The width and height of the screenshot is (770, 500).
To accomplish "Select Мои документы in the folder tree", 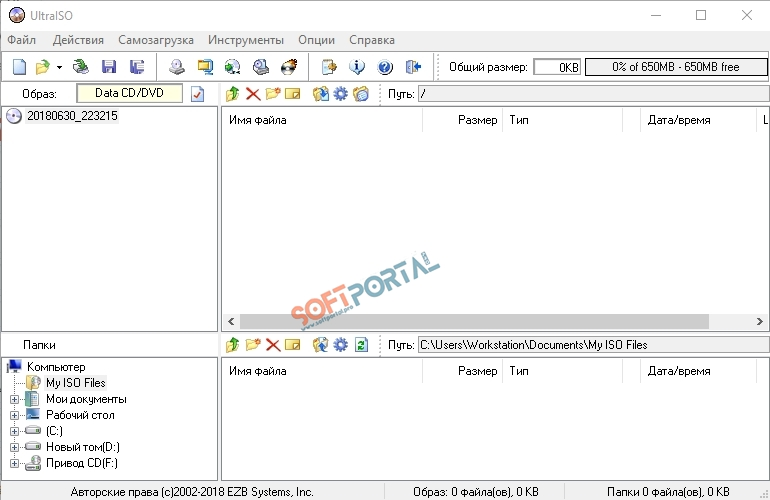I will click(x=86, y=399).
